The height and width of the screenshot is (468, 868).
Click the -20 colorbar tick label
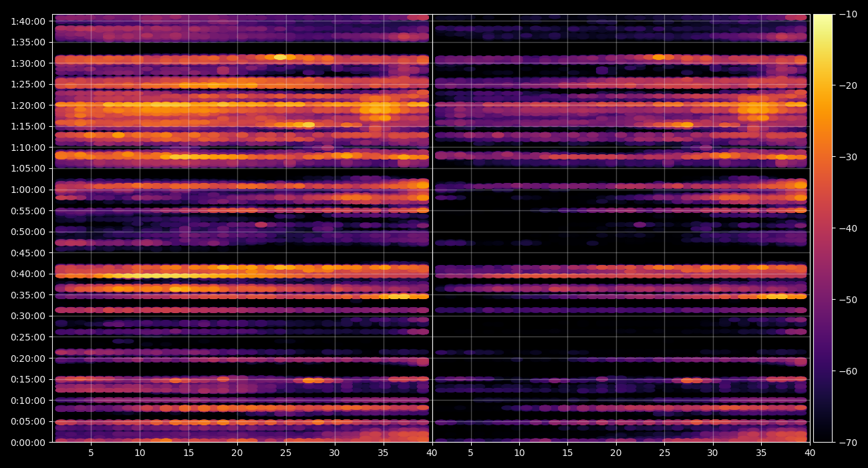tap(847, 85)
